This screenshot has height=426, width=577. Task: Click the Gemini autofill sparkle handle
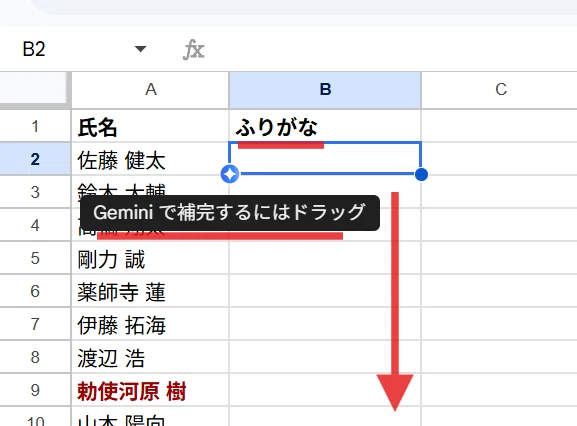[230, 174]
